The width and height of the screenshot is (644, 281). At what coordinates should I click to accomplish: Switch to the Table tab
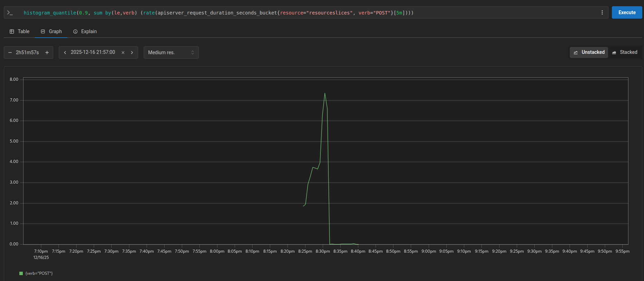click(x=19, y=31)
